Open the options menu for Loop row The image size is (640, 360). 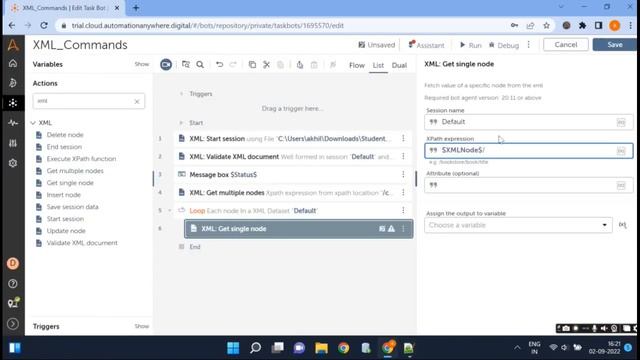point(403,210)
